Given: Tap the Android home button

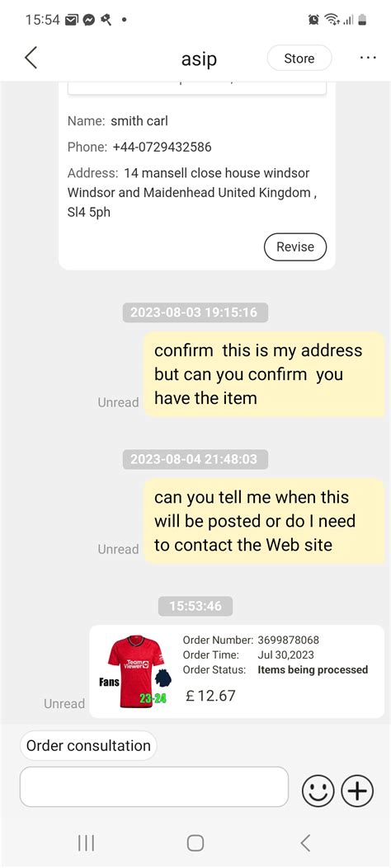Looking at the screenshot, I should tap(195, 843).
